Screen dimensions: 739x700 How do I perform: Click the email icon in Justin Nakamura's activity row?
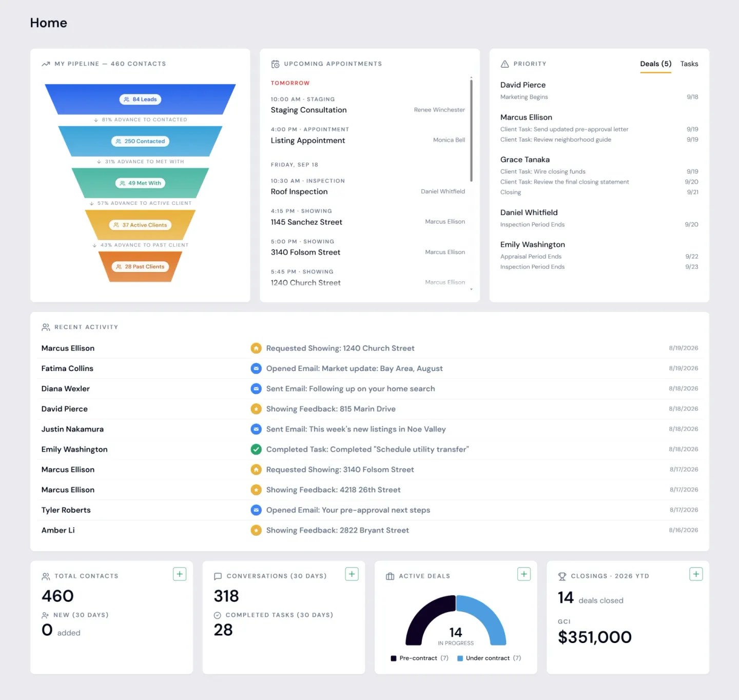coord(256,429)
